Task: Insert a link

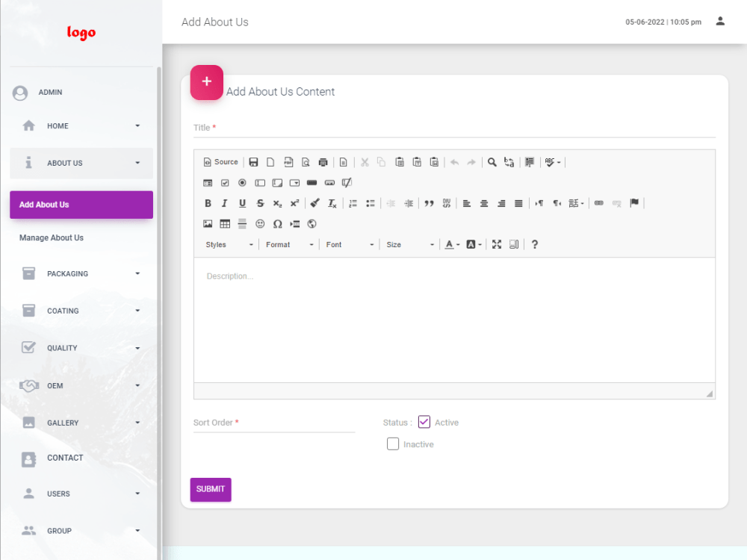Action: pos(599,203)
